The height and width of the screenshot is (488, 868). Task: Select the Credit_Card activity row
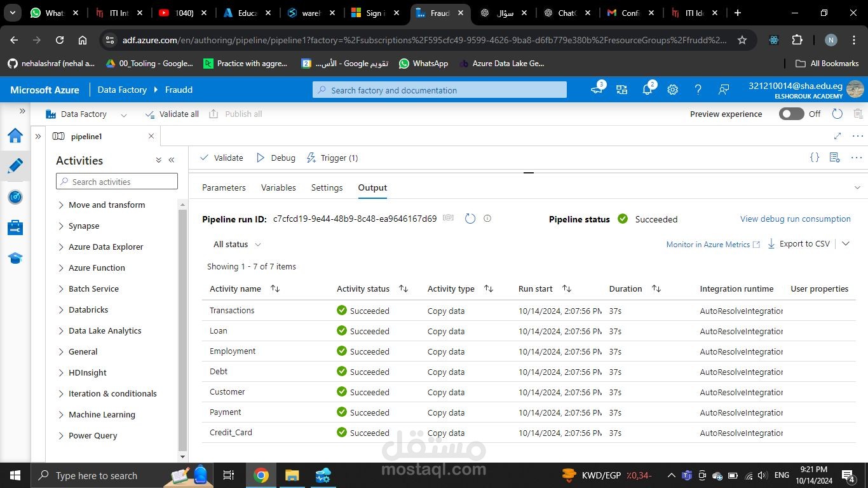click(x=529, y=433)
